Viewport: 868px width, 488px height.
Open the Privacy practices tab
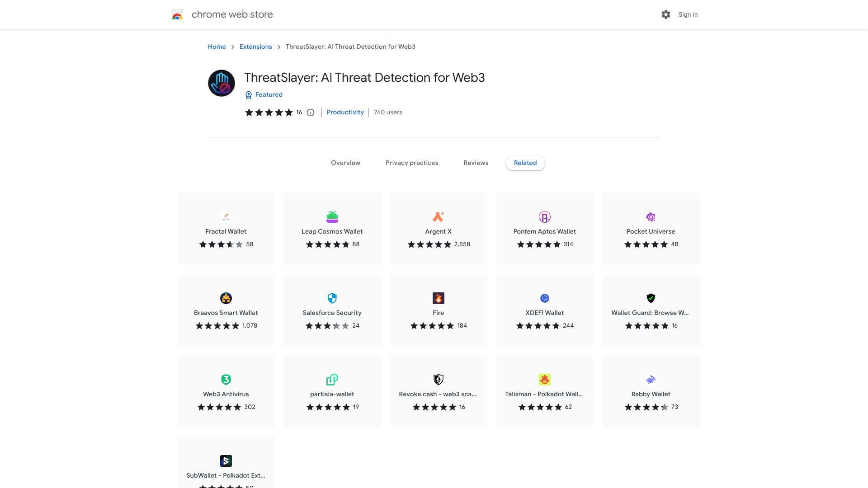click(x=412, y=163)
